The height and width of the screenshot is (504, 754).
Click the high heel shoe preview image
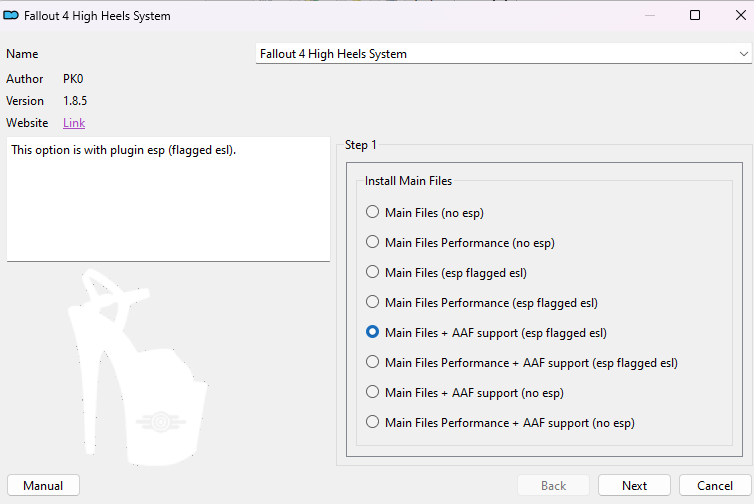pyautogui.click(x=138, y=367)
